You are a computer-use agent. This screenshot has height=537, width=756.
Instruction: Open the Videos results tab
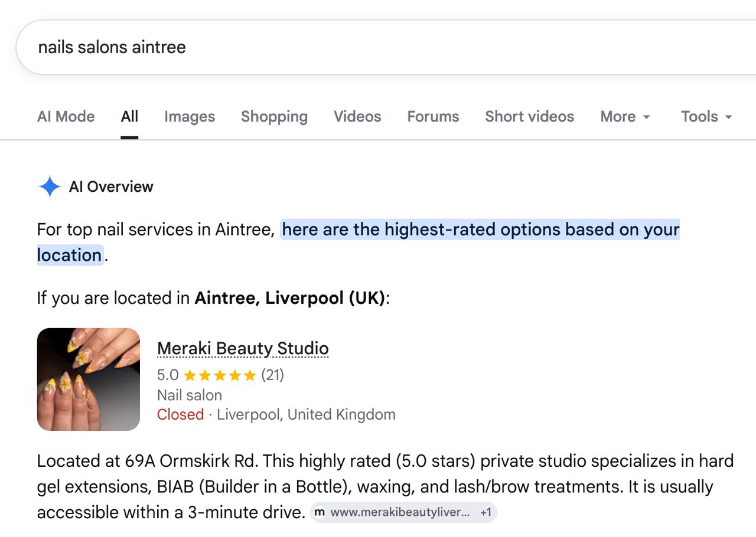point(357,116)
